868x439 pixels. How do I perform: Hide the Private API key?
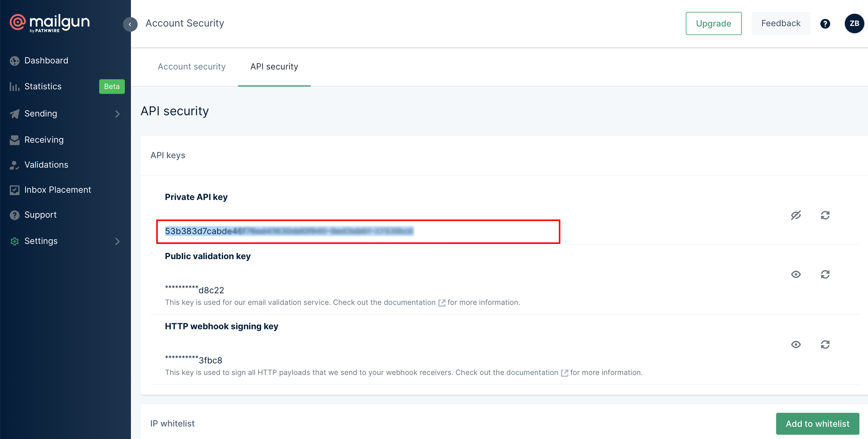pyautogui.click(x=796, y=215)
